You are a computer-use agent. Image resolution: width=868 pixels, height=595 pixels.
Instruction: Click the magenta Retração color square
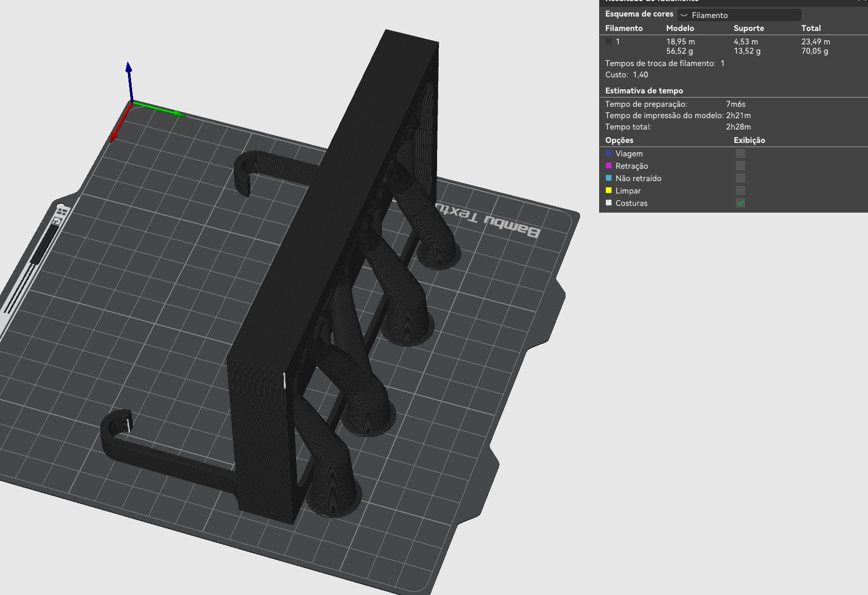coord(608,166)
